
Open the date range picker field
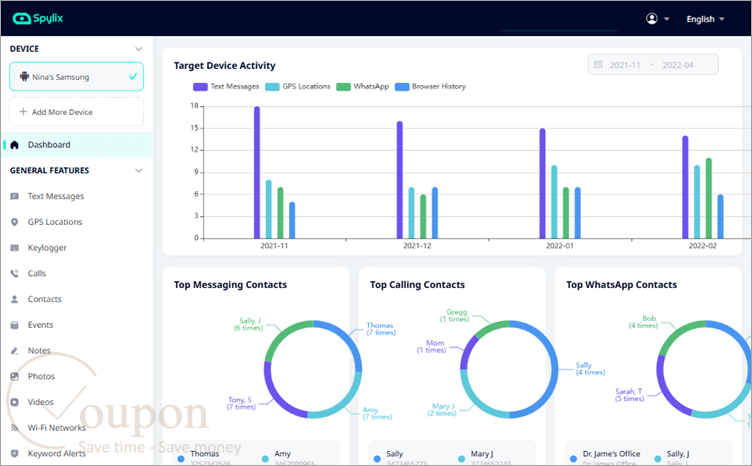coord(653,65)
